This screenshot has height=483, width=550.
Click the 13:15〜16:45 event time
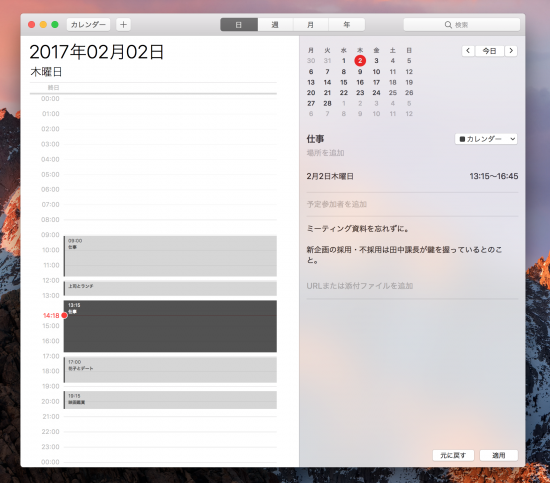click(x=494, y=176)
